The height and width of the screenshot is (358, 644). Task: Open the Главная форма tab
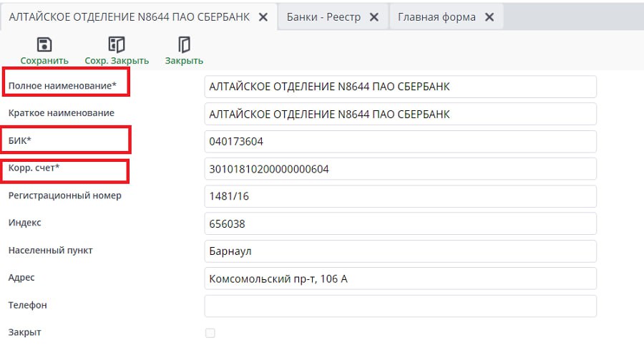click(436, 17)
